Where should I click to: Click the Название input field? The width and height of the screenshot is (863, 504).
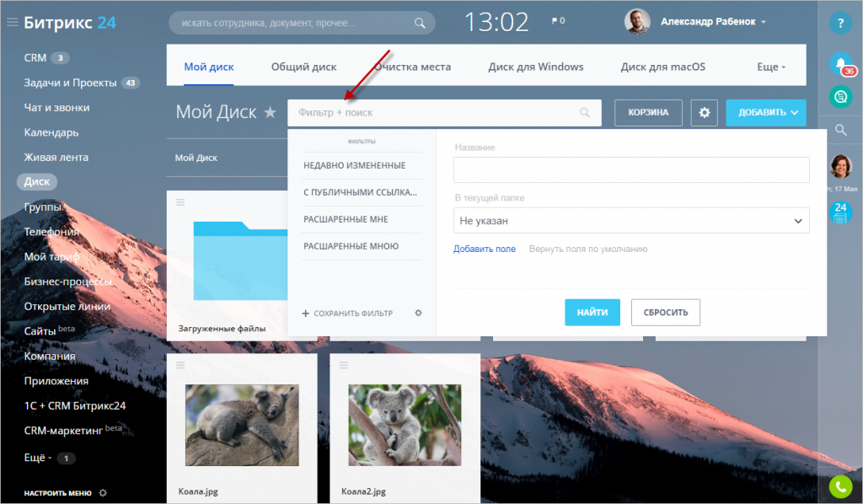tap(631, 169)
